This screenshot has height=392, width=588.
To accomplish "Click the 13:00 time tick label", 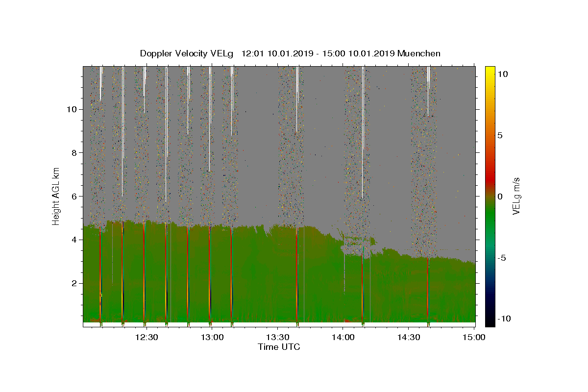I will [x=212, y=337].
